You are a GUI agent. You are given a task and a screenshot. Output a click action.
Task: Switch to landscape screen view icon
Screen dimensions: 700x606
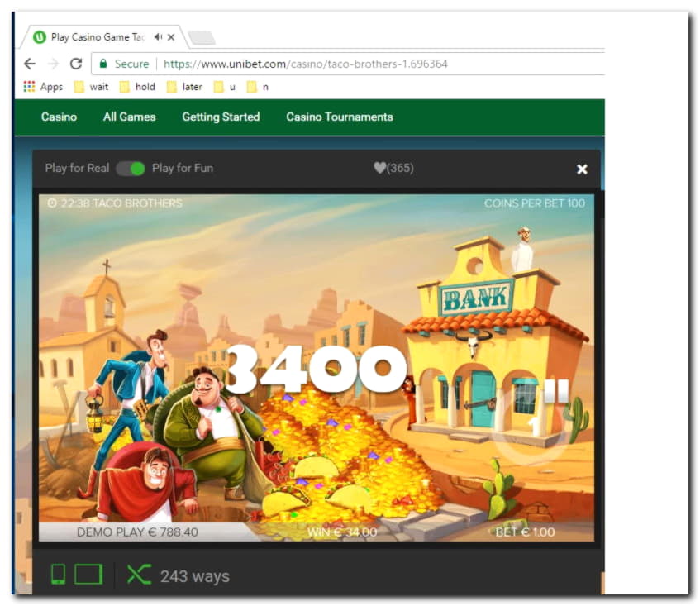(x=88, y=575)
